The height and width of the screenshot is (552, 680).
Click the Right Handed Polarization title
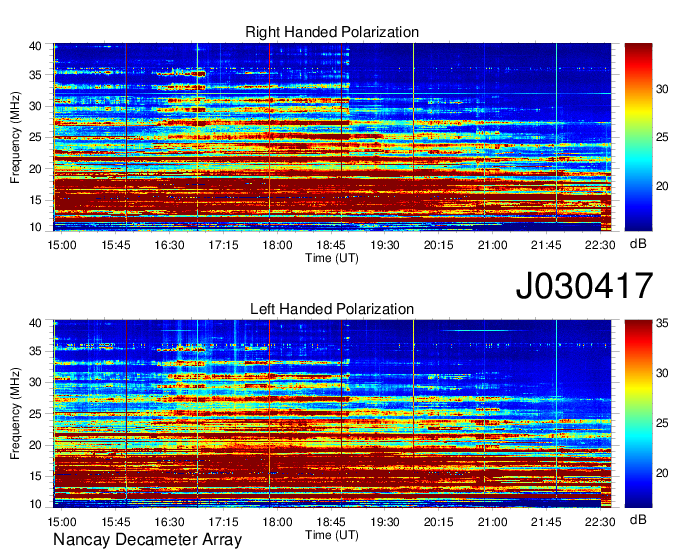332,32
